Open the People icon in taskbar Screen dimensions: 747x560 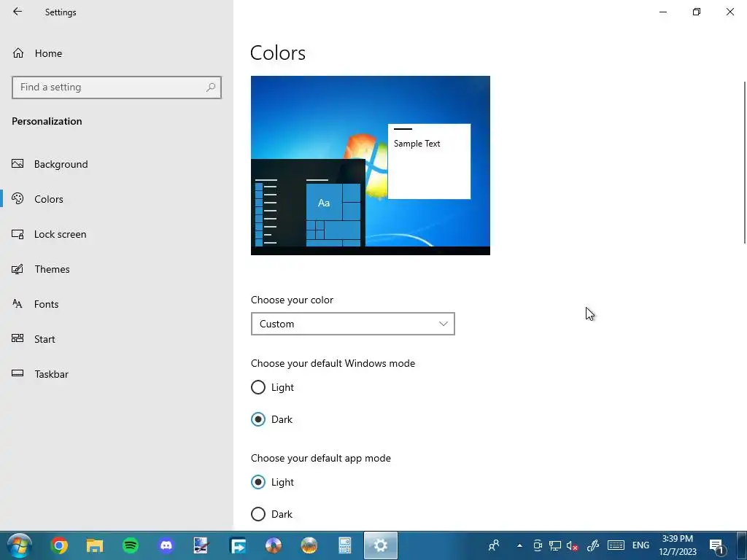pyautogui.click(x=494, y=545)
